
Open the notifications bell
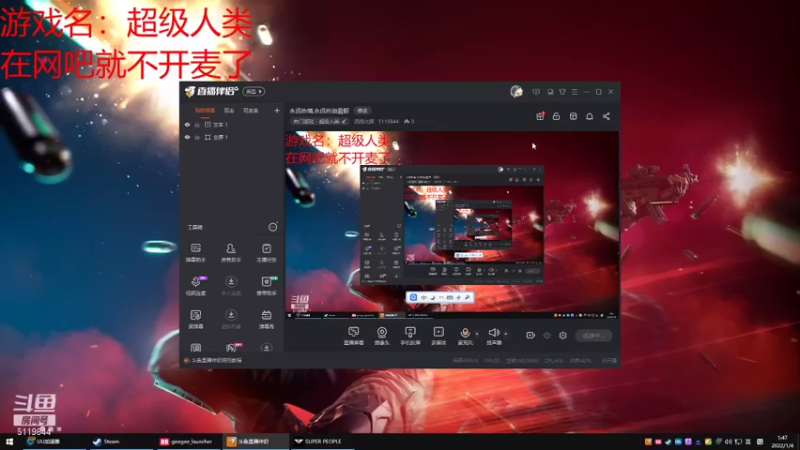click(589, 116)
